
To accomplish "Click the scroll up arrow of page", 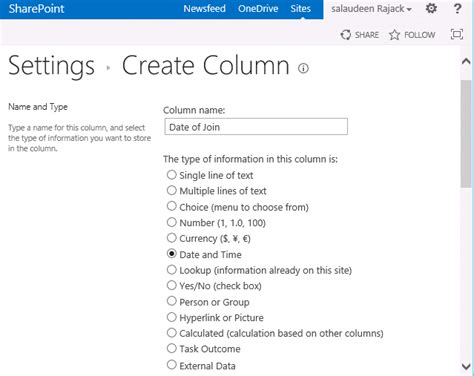I will tap(466, 61).
